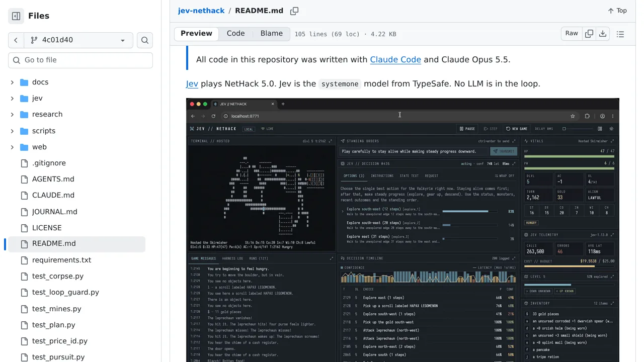This screenshot has width=644, height=362.
Task: Copy raw file contents icon
Action: tap(589, 34)
